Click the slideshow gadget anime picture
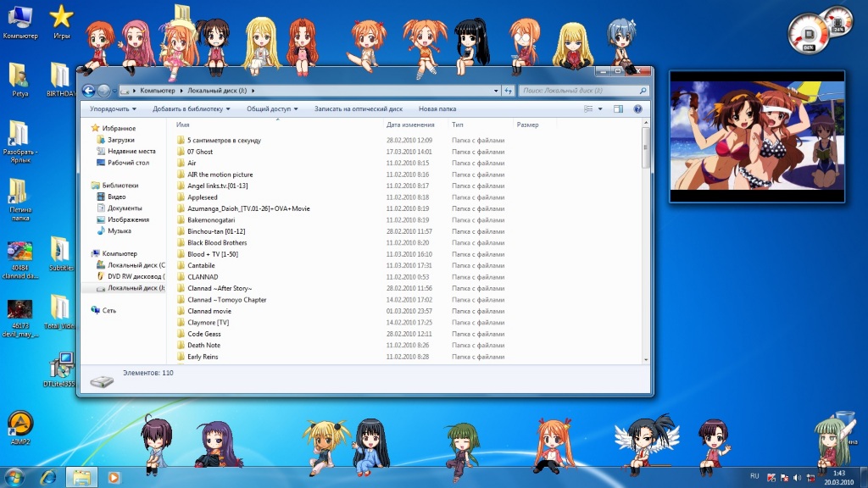This screenshot has height=488, width=868. point(757,136)
